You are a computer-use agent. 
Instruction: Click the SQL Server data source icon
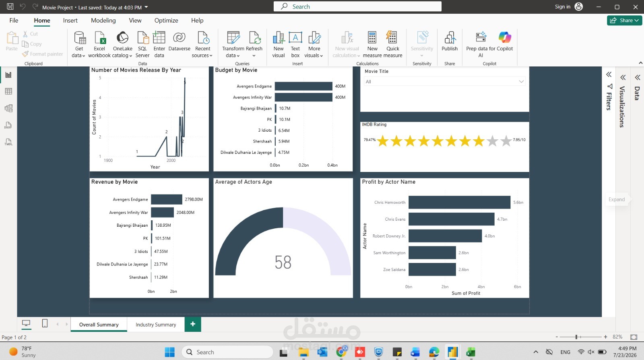click(142, 38)
